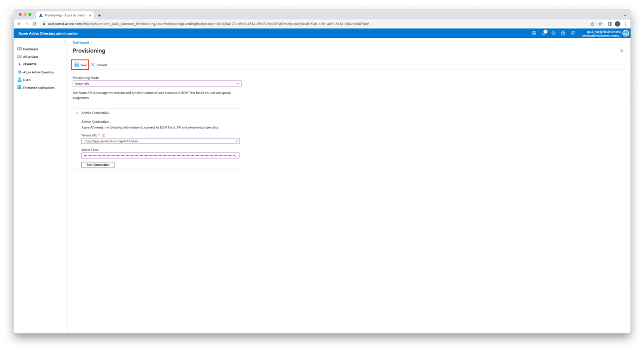Open Azure Active Directory in favorites sidebar
The image size is (644, 351).
(38, 72)
